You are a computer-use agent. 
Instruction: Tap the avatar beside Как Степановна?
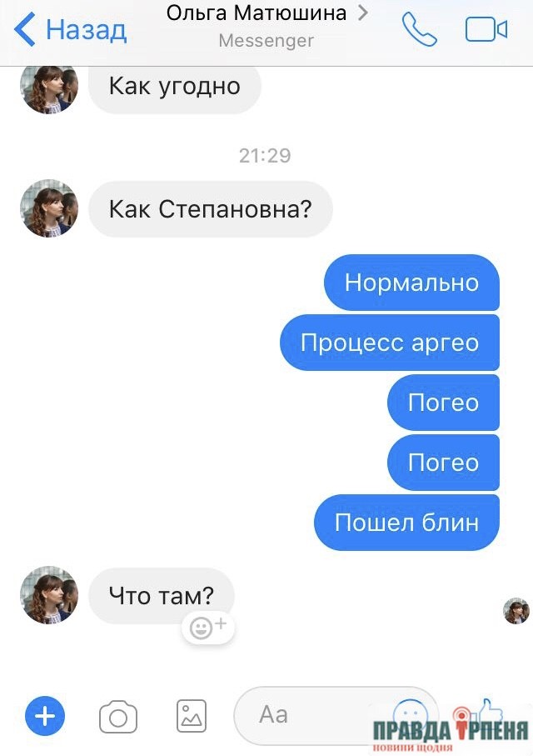coord(48,208)
